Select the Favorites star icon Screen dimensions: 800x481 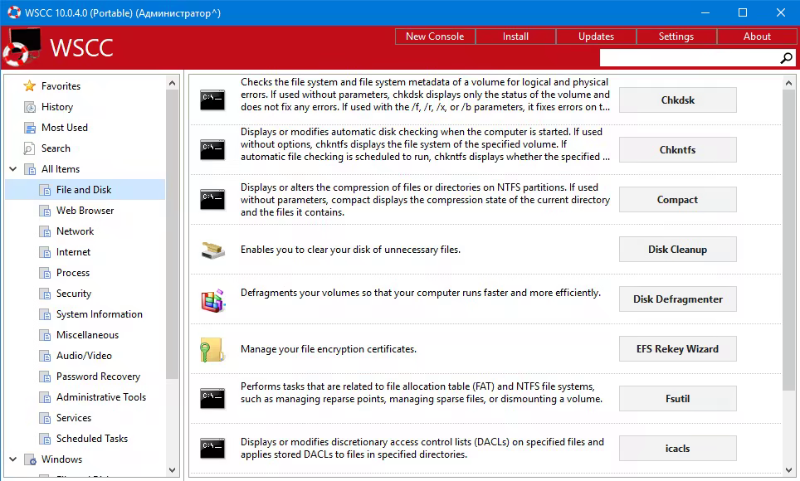30,86
